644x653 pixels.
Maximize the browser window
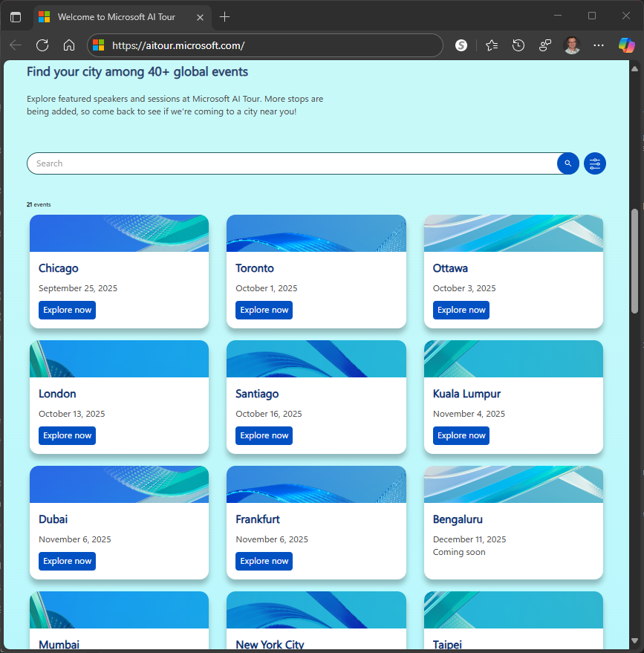click(x=592, y=16)
